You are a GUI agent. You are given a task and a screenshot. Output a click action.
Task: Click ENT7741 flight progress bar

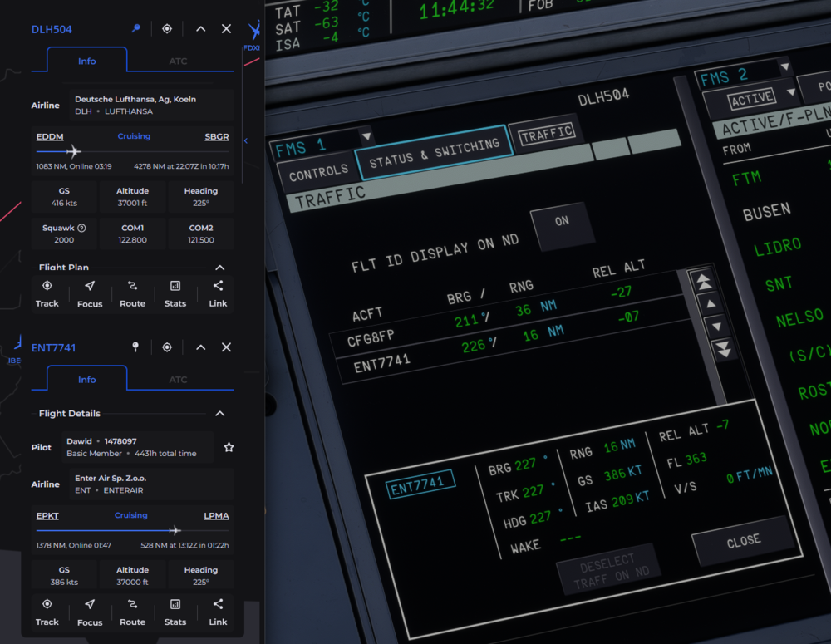click(132, 530)
